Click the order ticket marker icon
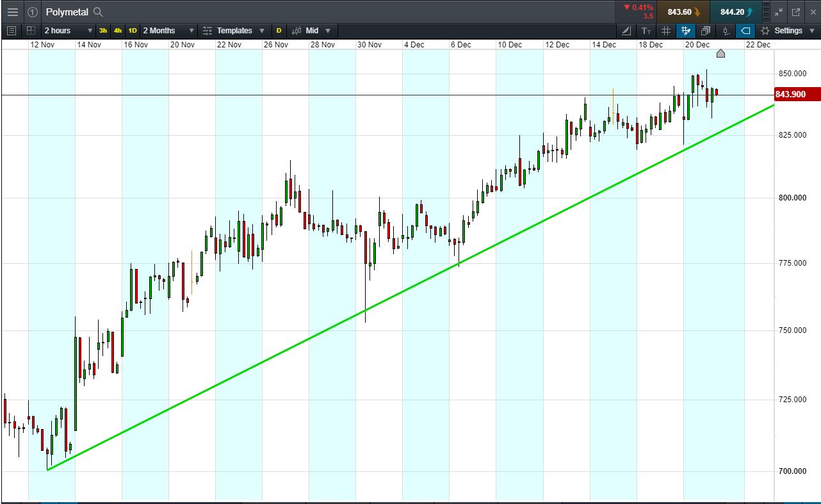The width and height of the screenshot is (821, 504). point(726,31)
